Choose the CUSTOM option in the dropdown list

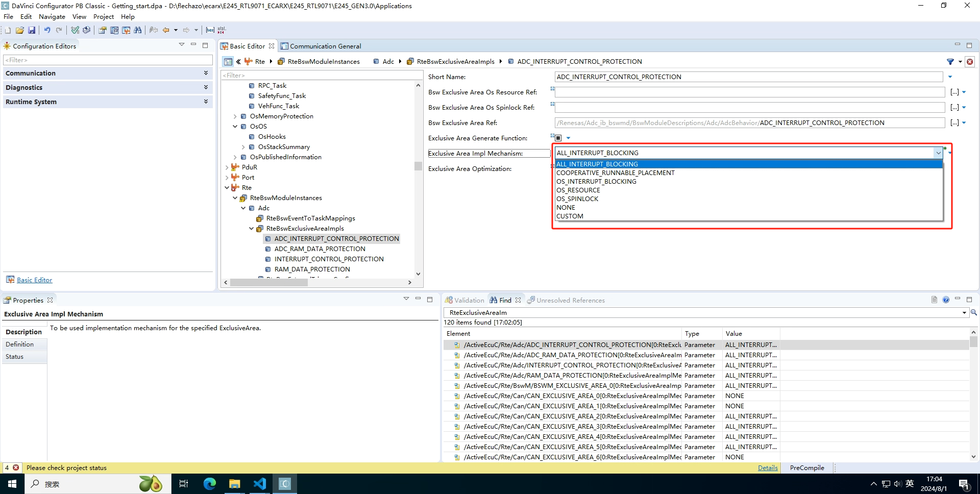[570, 216]
